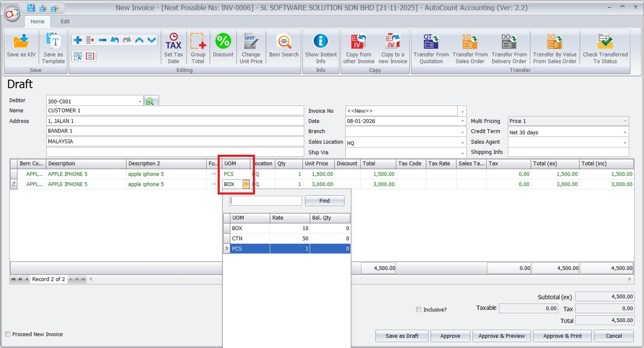Click the Approve & Preview button
Screen dimensions: 644x348
501,336
